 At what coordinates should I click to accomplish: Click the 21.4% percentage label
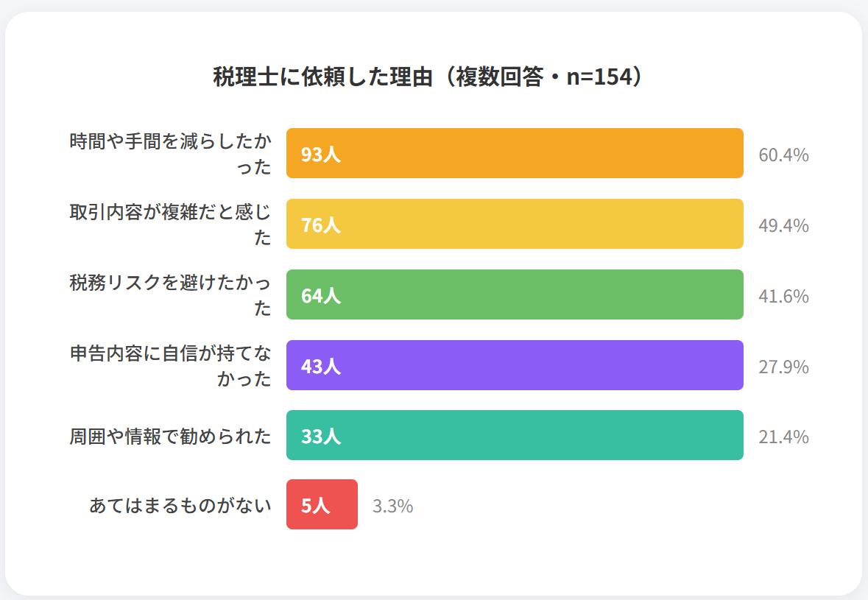point(783,437)
